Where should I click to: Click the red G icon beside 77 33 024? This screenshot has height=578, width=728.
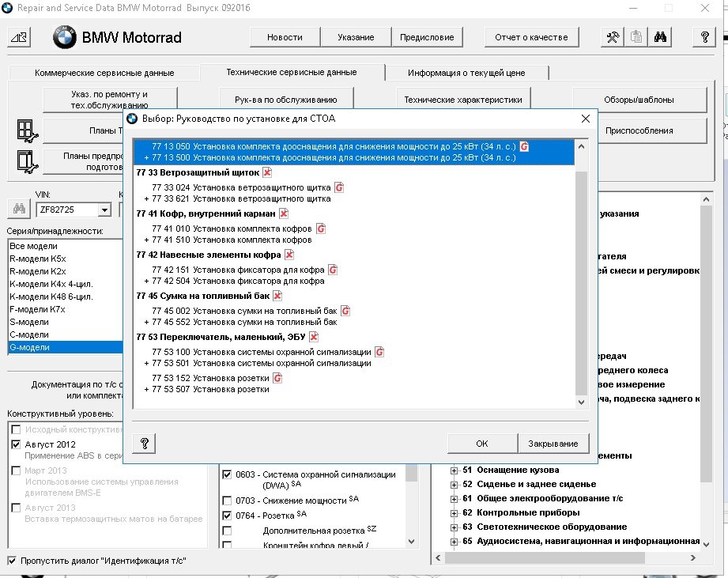click(339, 187)
